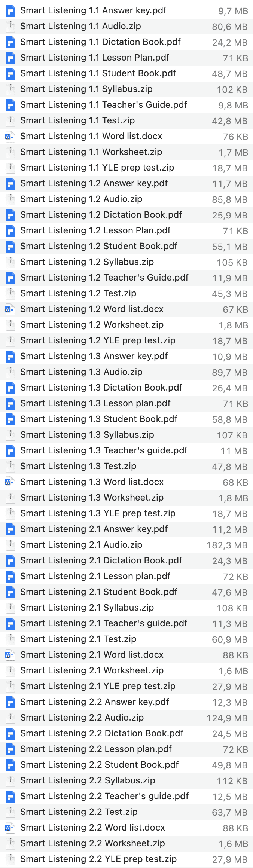Click the zip icon of Smart Listening 1.3 Syllabus.zip
Image resolution: width=253 pixels, height=868 pixels.
click(10, 435)
